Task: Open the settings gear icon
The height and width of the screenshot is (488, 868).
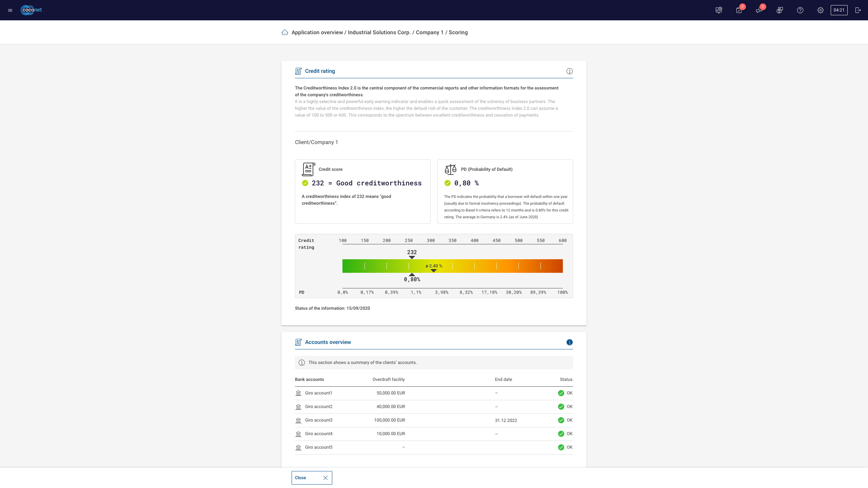Action: [x=821, y=10]
